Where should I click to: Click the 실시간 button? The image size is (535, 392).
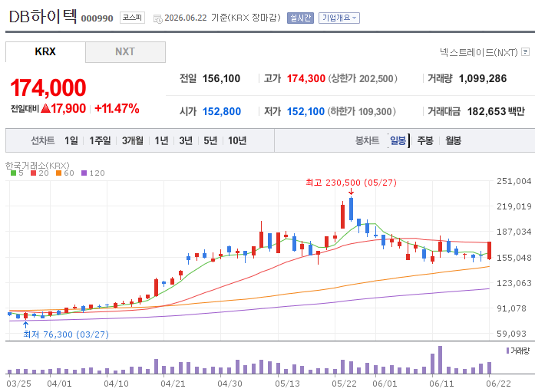coord(300,18)
